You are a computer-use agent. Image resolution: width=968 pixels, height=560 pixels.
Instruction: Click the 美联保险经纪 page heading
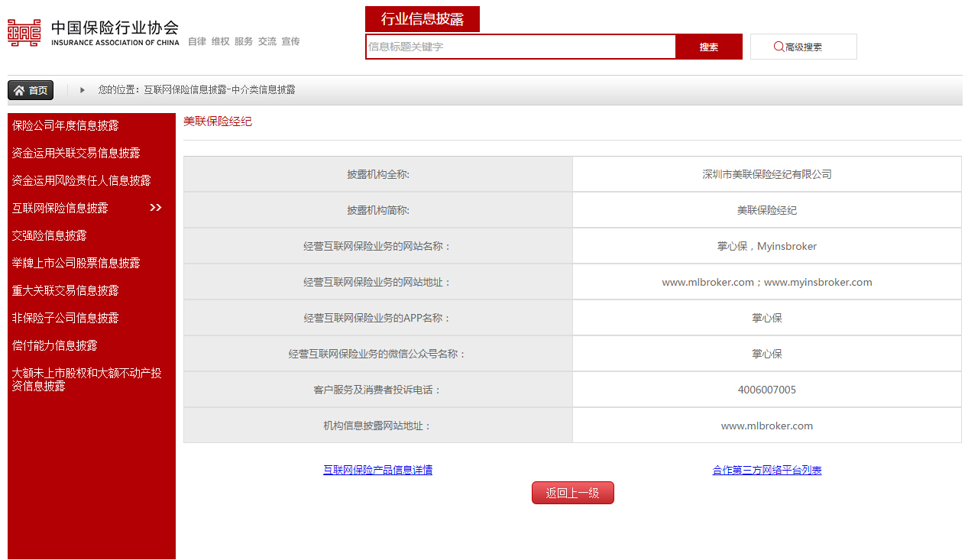coord(218,121)
